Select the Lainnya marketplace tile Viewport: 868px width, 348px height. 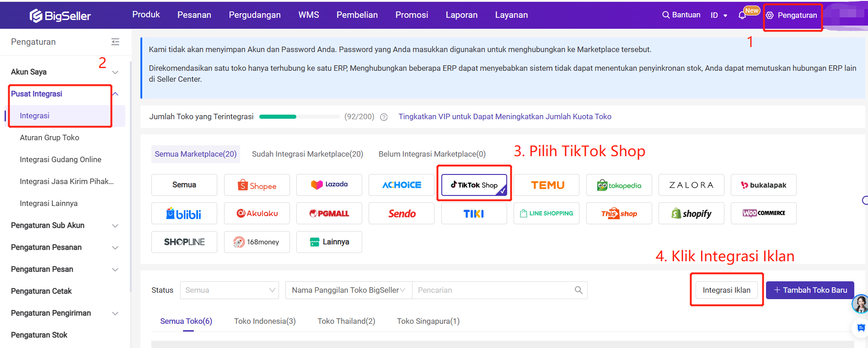pos(329,242)
